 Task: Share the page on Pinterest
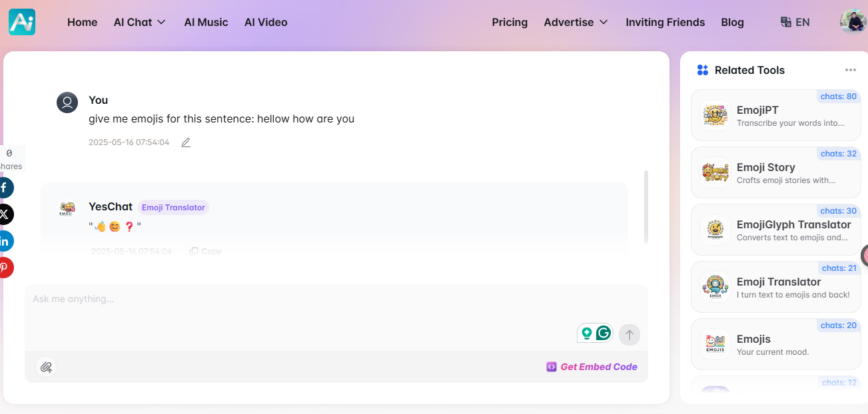click(x=5, y=268)
